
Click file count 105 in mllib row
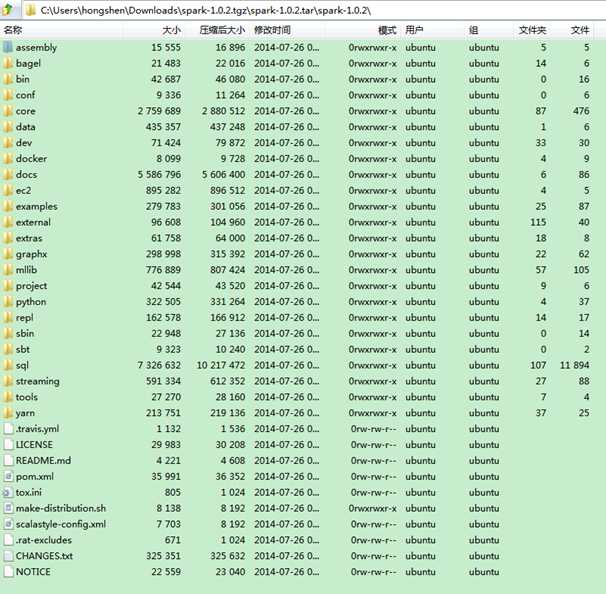[x=581, y=269]
